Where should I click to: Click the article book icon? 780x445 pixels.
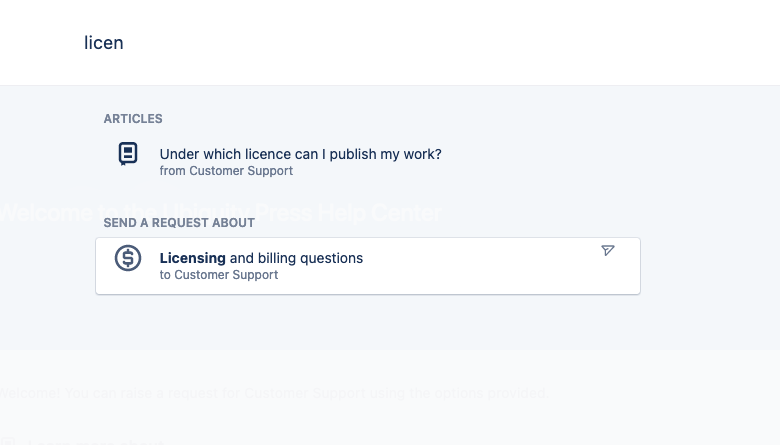[x=128, y=154]
